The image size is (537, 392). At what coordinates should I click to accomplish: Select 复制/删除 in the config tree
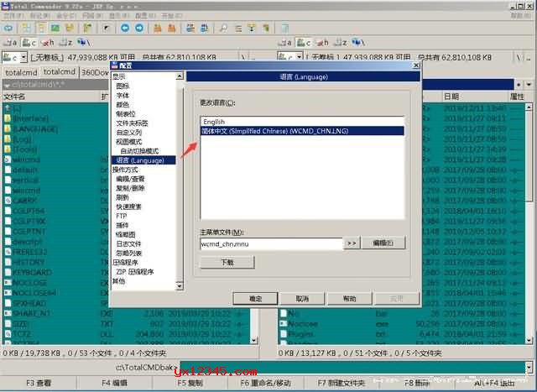[x=131, y=188]
